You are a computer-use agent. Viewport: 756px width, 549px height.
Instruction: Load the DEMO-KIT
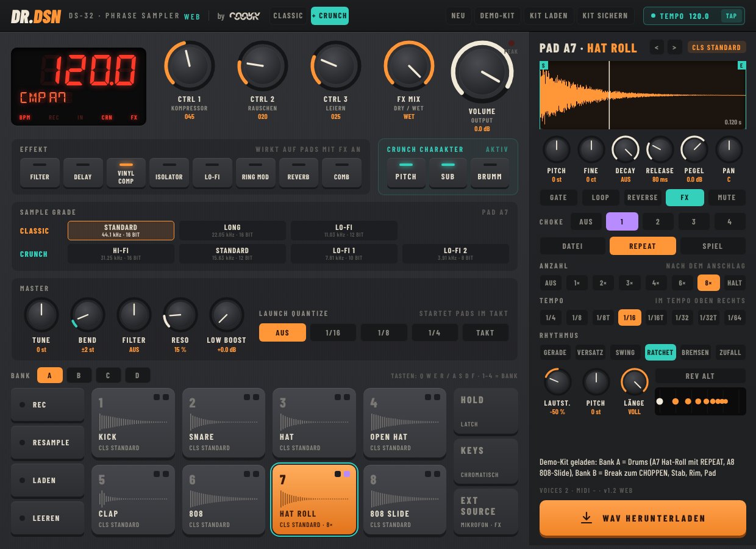pos(496,16)
